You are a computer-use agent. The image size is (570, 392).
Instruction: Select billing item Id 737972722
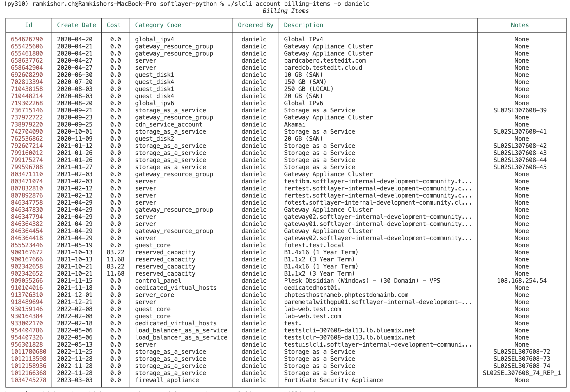pos(27,117)
